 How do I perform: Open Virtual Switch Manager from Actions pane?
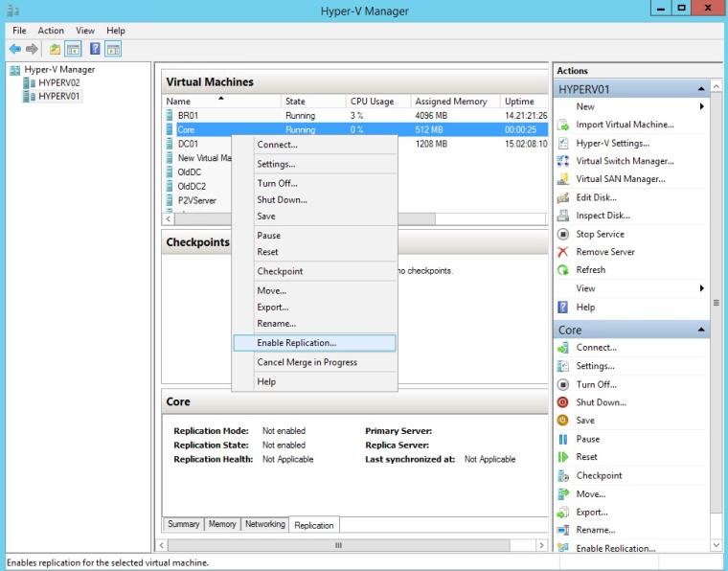[x=625, y=161]
